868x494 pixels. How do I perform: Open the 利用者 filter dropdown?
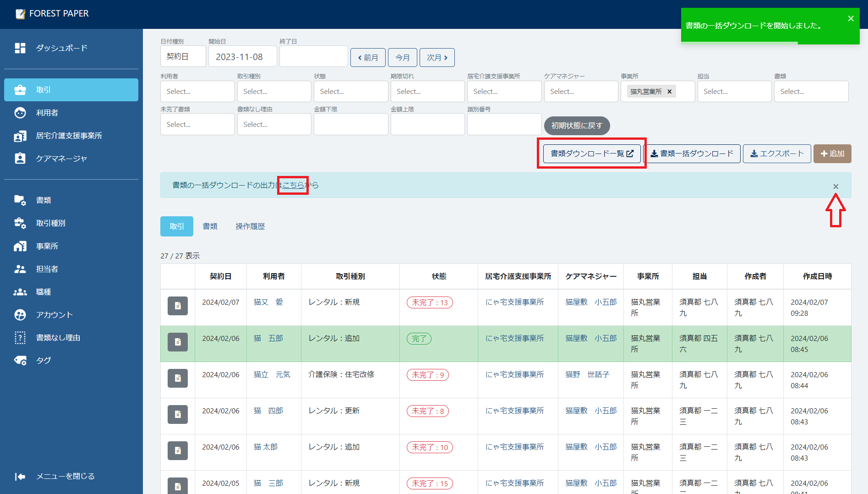(197, 92)
